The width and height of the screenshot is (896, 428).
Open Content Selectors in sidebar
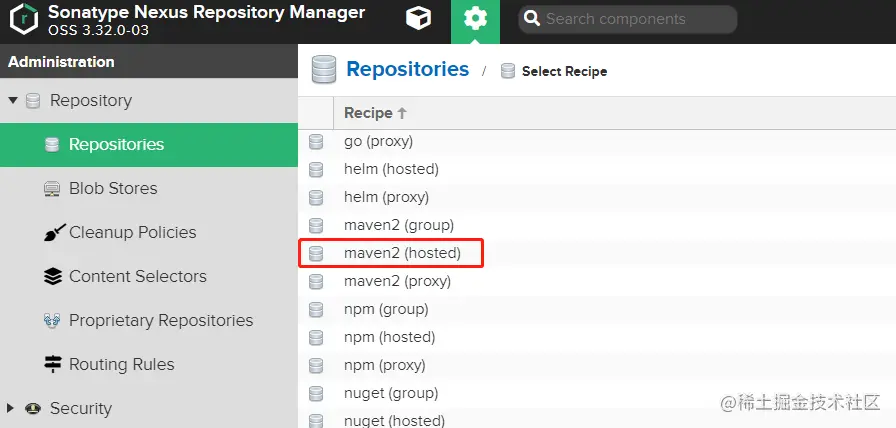pyautogui.click(x=138, y=277)
